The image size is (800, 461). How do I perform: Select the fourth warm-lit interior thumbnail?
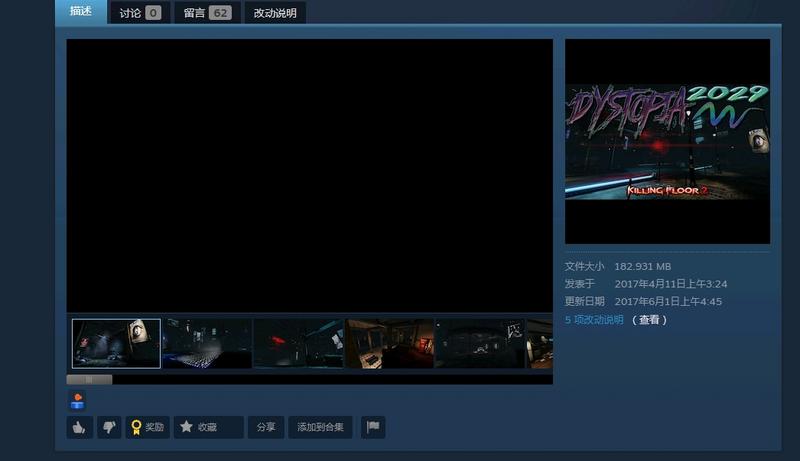(x=389, y=344)
